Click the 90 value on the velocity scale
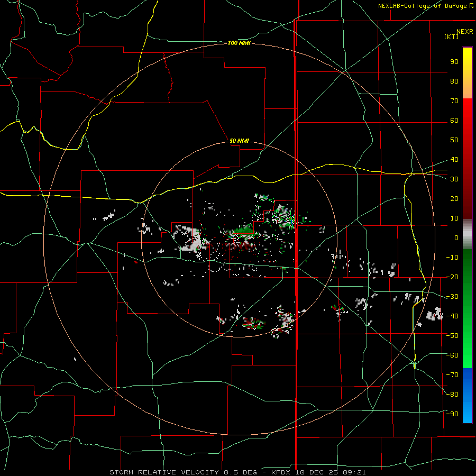Screen dimensions: 476x476 pyautogui.click(x=454, y=62)
